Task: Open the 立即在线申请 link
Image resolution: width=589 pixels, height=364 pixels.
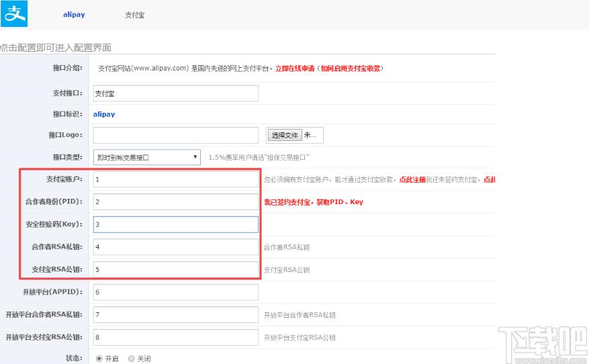Action: tap(295, 69)
